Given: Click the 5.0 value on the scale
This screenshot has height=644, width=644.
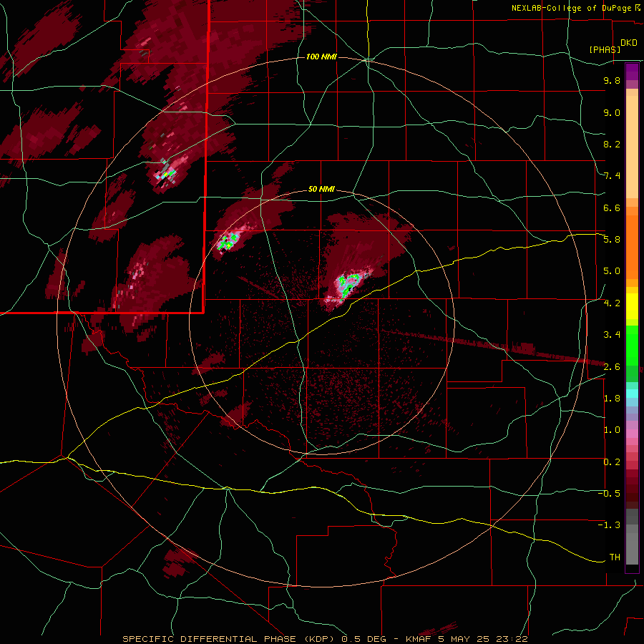Looking at the screenshot, I should click(x=612, y=271).
